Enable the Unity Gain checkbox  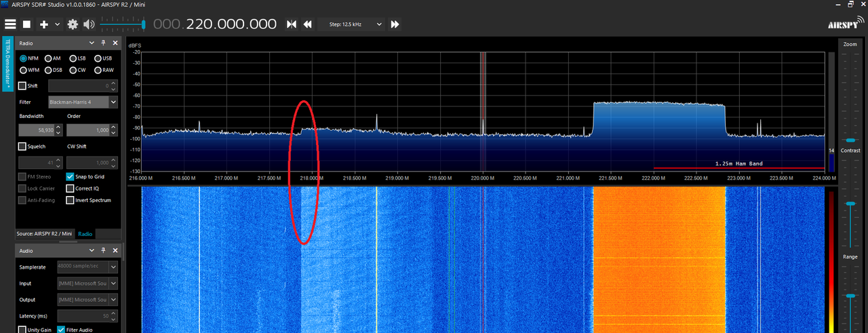22,330
